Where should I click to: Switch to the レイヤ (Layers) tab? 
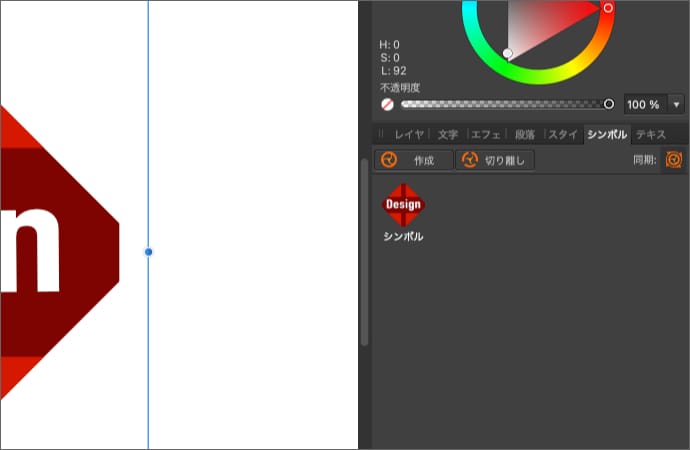click(409, 134)
